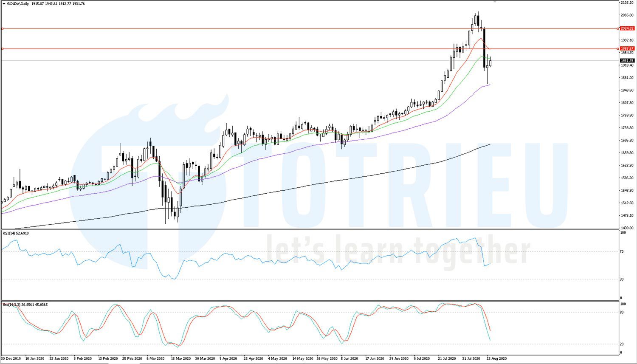Image resolution: width=637 pixels, height=364 pixels.
Task: Click the 1843.60 price axis label
Action: (627, 90)
